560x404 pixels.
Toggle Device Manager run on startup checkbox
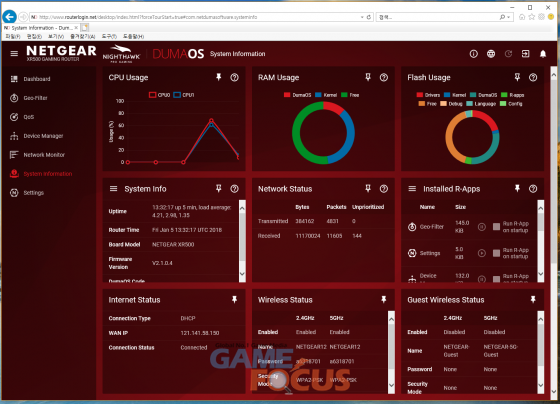coord(496,279)
